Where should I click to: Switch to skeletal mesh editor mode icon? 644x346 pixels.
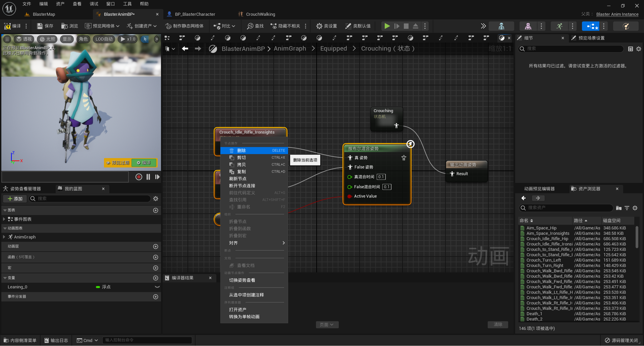point(528,26)
